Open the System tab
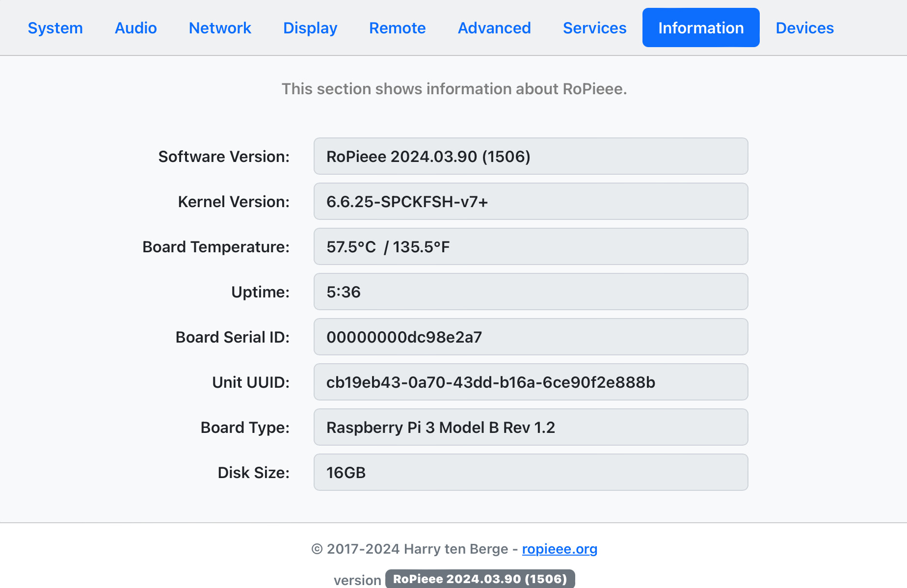 pos(55,28)
